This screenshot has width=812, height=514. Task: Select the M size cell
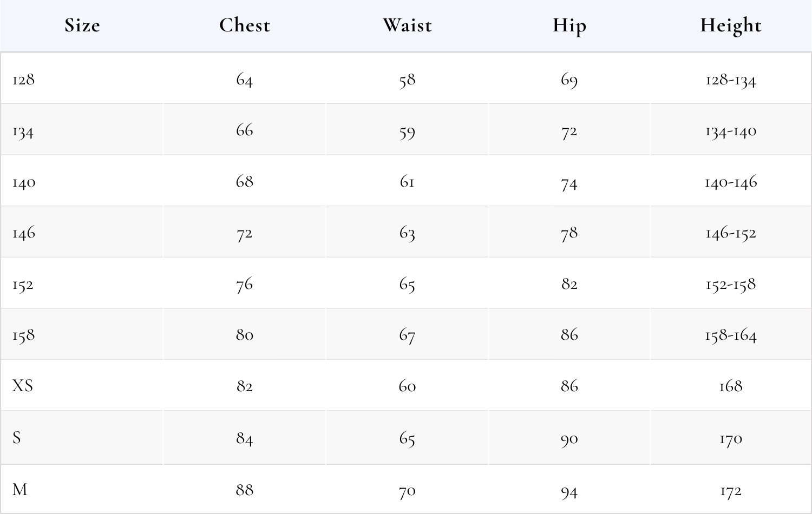pyautogui.click(x=19, y=490)
